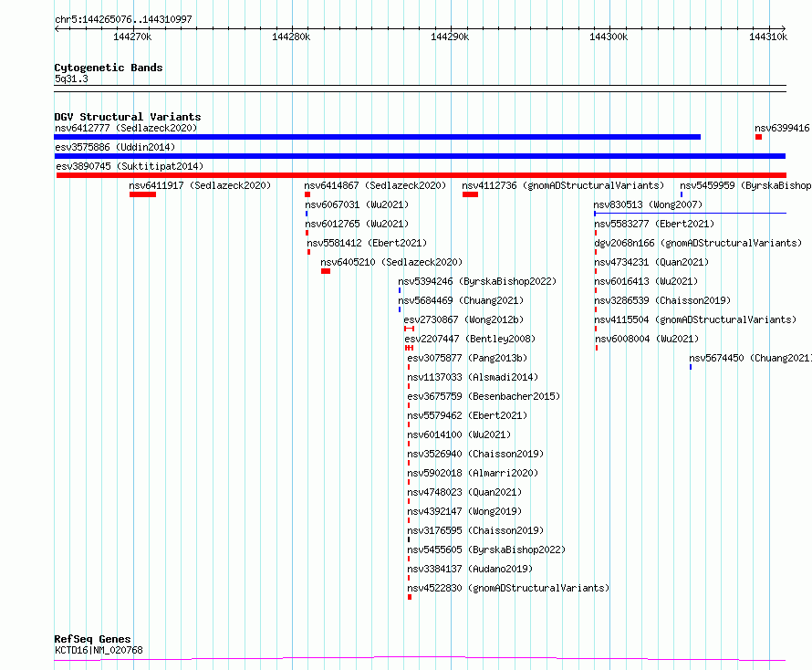Open nsv4522830 (gnomADStructuralVariants) variant
812x670 pixels.
(508, 588)
